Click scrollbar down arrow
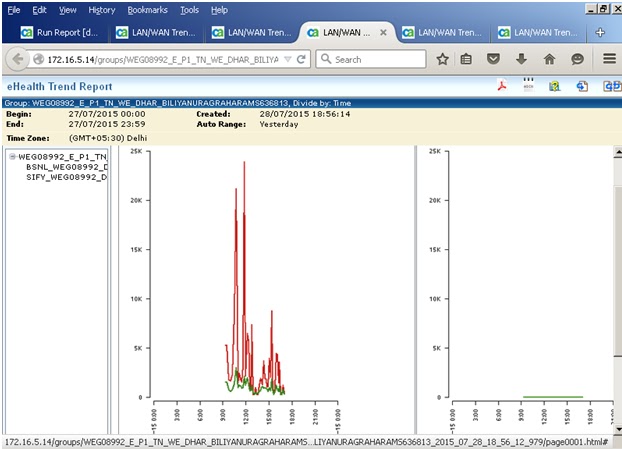Image resolution: width=622 pixels, height=449 pixels. click(618, 429)
